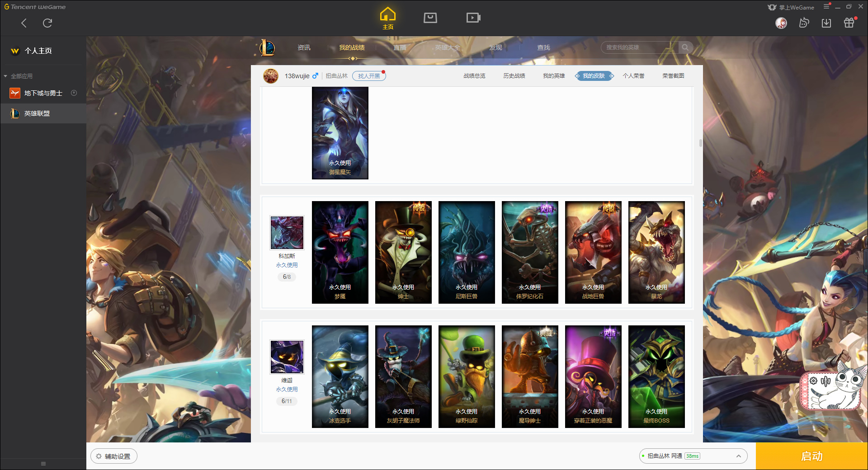Collapse the 全部应用 section
This screenshot has width=868, height=470.
5,76
